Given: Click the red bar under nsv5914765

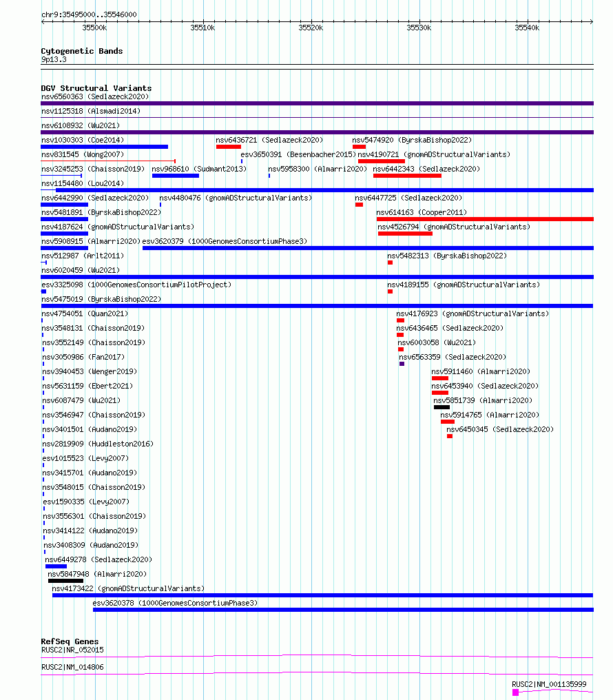Looking at the screenshot, I should 448,422.
